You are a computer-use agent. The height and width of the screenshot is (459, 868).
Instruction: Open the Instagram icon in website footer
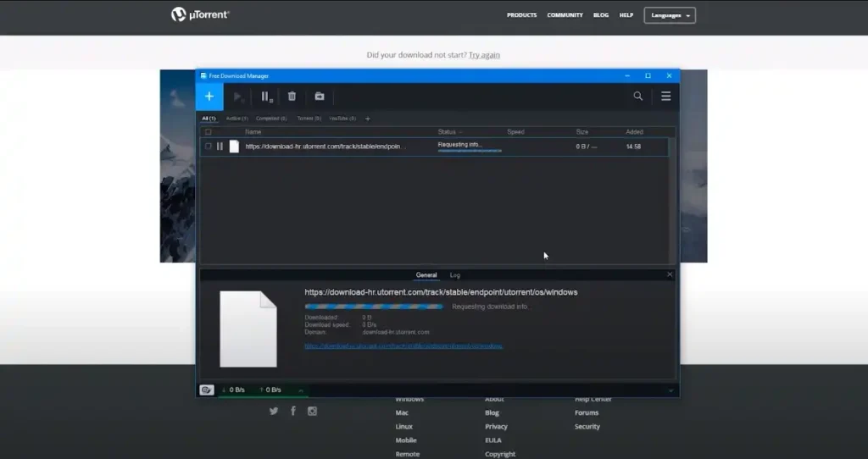pyautogui.click(x=312, y=411)
